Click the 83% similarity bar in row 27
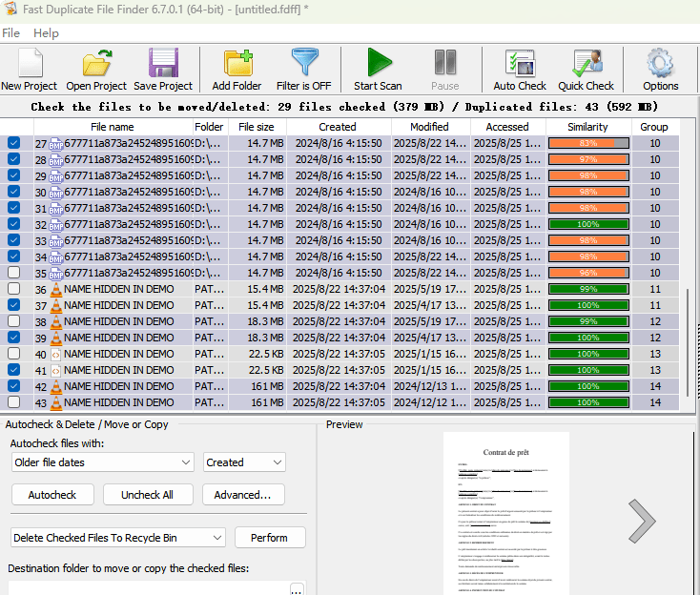700x595 pixels. coord(588,143)
